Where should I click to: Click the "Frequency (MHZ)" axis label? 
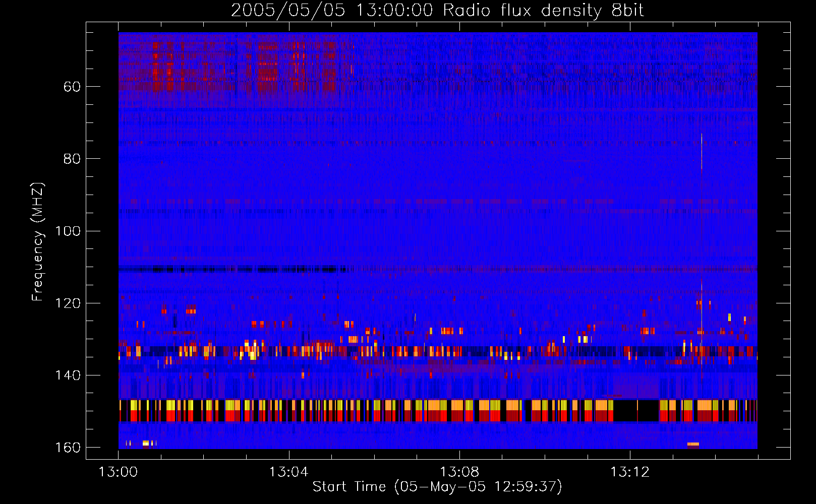click(38, 242)
